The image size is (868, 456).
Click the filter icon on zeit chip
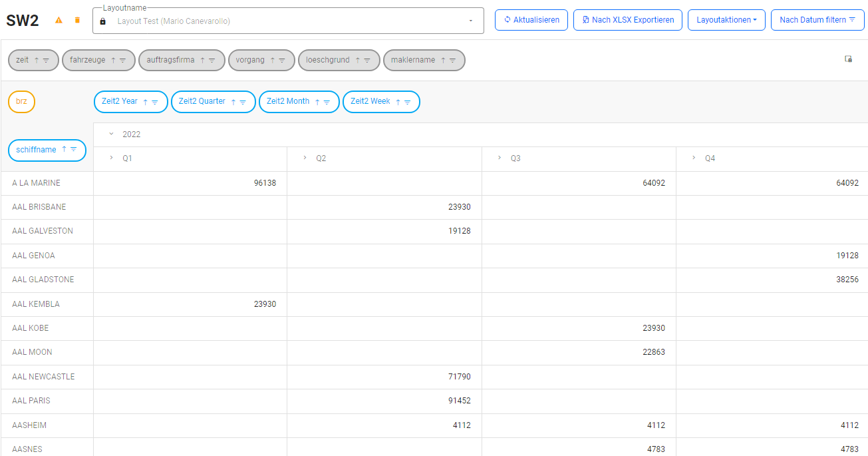[x=47, y=61]
